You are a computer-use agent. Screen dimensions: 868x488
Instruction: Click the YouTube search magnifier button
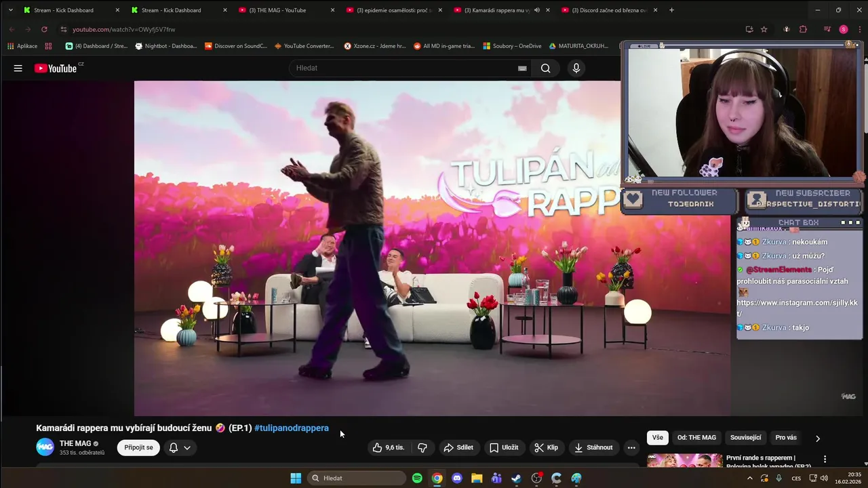tap(545, 68)
